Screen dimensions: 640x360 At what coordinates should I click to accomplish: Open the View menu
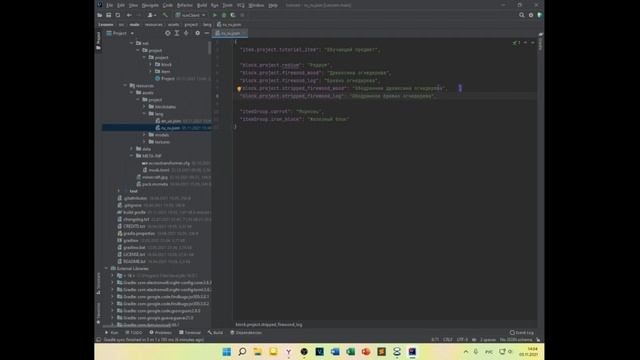click(133, 5)
